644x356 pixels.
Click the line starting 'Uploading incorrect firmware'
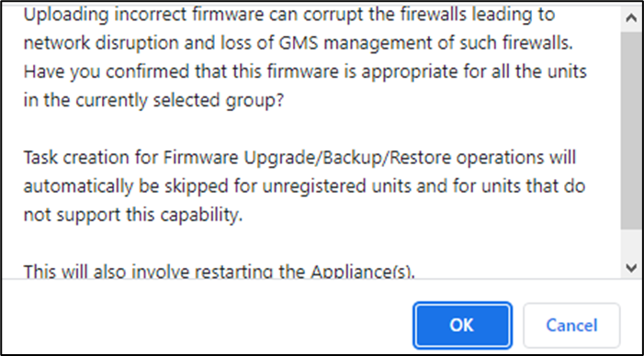[289, 15]
